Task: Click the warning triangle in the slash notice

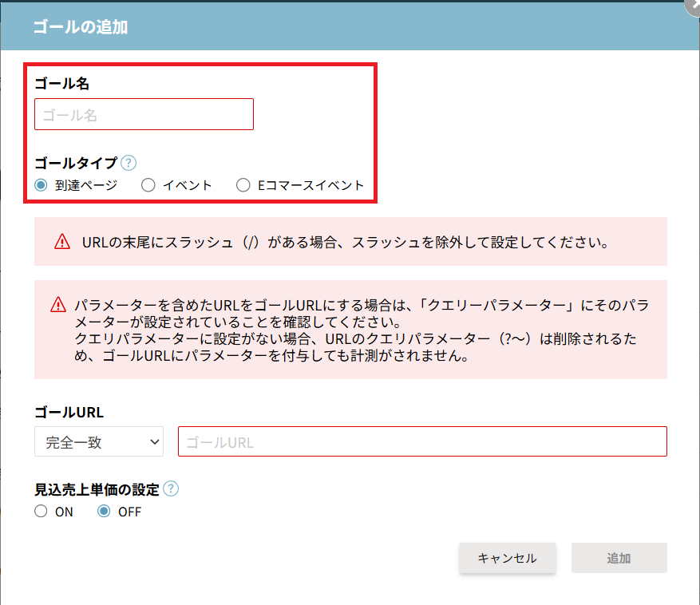Action: [x=62, y=242]
